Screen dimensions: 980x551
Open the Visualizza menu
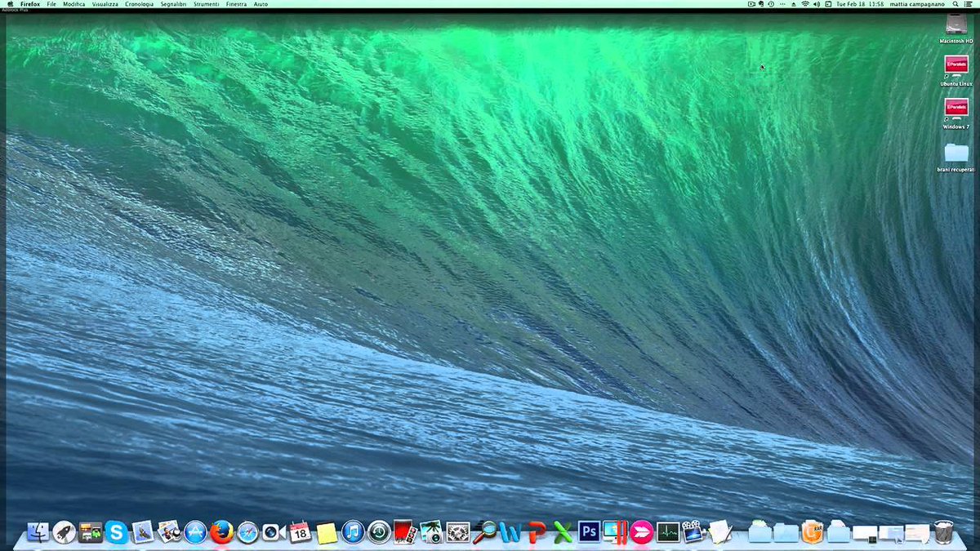point(105,4)
